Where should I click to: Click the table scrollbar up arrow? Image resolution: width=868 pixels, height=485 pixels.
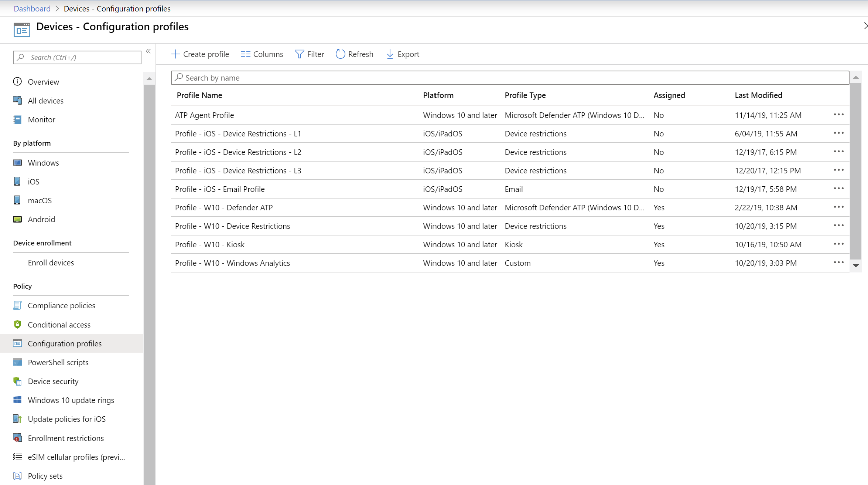point(856,77)
